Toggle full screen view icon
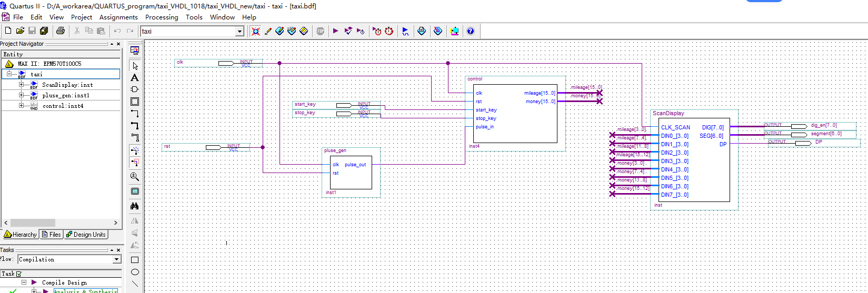 click(x=135, y=191)
